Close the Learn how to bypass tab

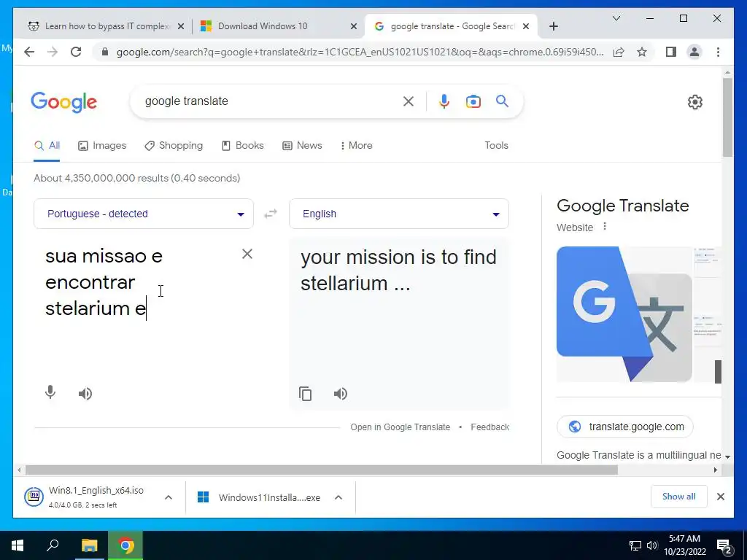click(x=181, y=27)
